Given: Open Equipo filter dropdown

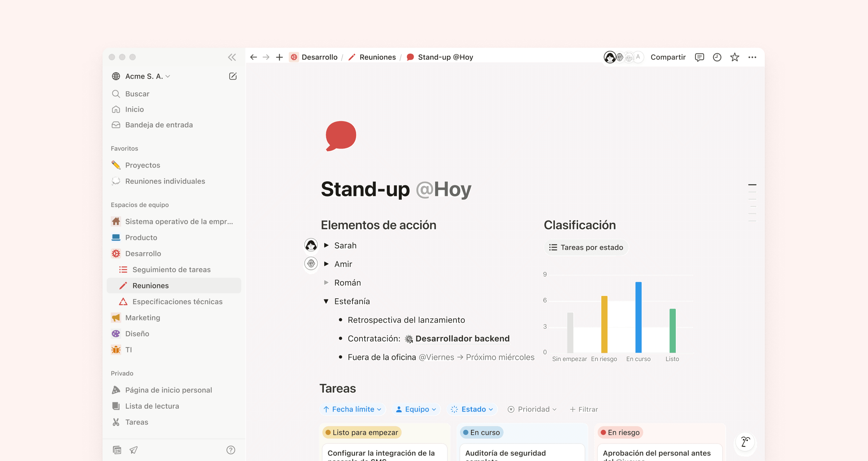Looking at the screenshot, I should coord(416,409).
